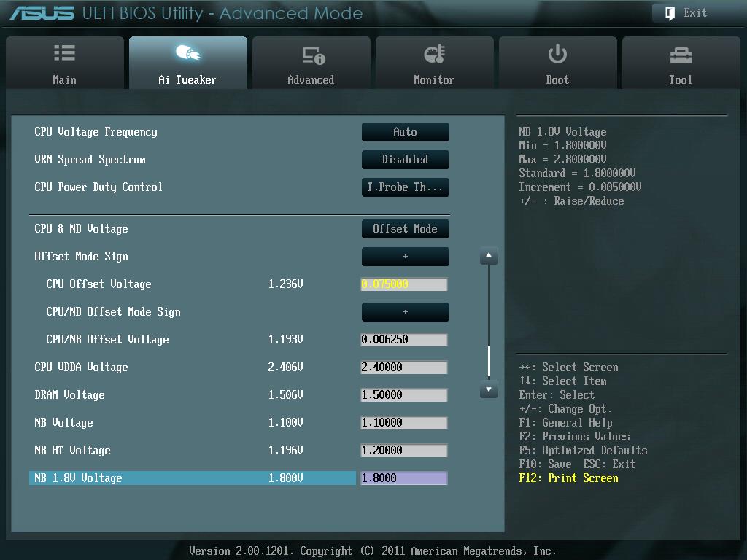Select the CPU Offset Voltage label
The image size is (747, 560).
[x=98, y=284]
